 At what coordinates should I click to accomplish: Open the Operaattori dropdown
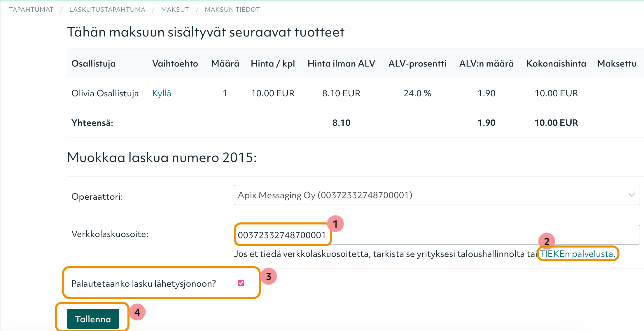(x=437, y=195)
